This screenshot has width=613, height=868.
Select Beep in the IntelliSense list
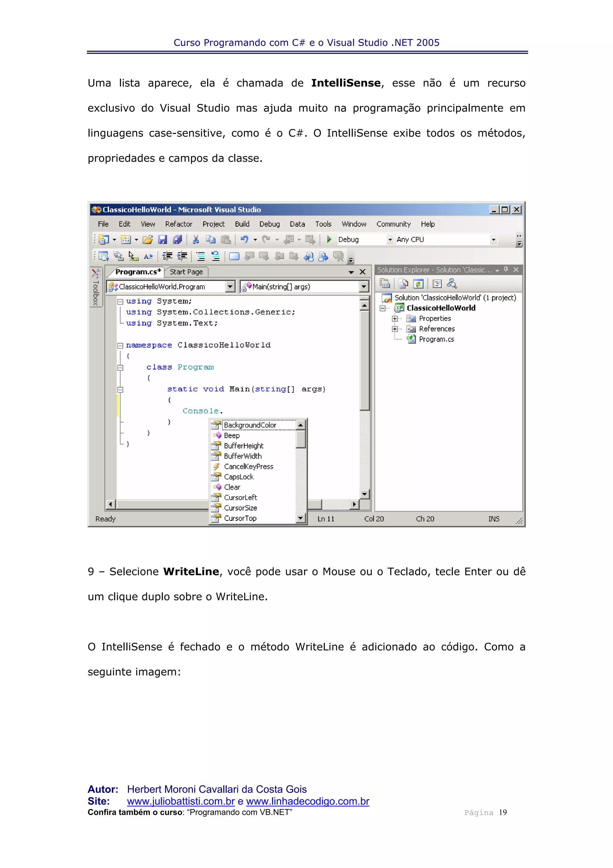click(253, 435)
